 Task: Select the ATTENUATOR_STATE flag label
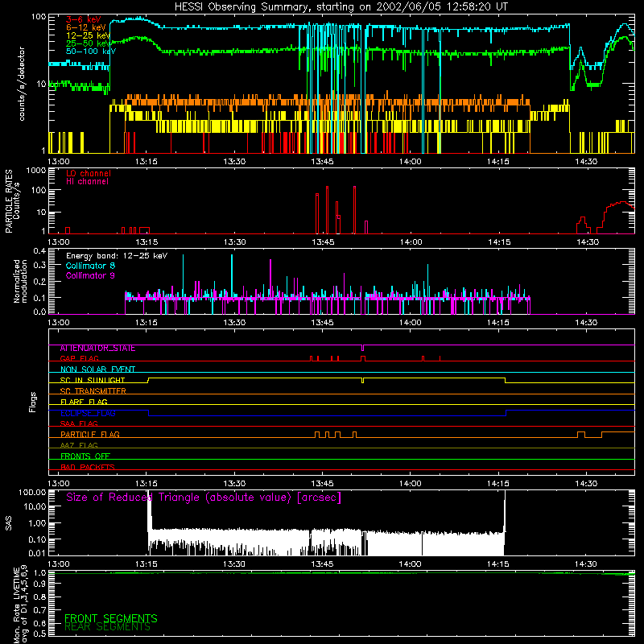tap(97, 349)
